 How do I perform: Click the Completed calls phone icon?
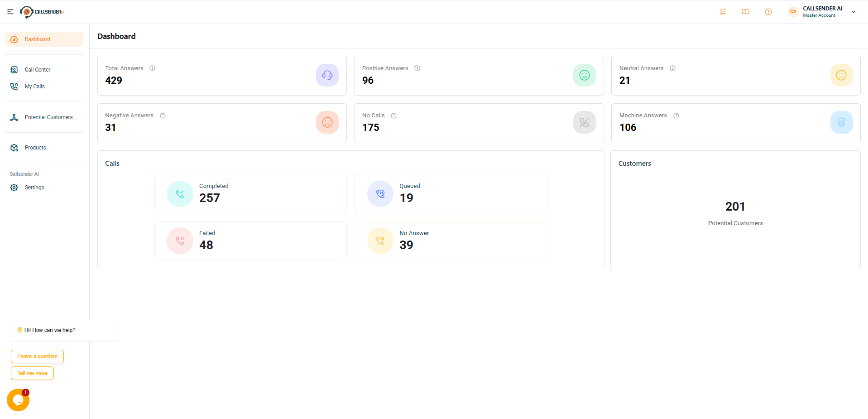pos(180,194)
